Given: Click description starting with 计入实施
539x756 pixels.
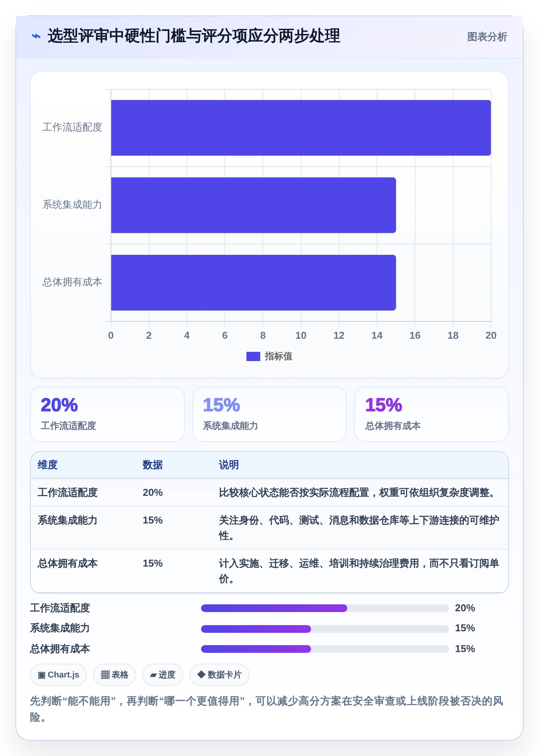Looking at the screenshot, I should [x=359, y=571].
